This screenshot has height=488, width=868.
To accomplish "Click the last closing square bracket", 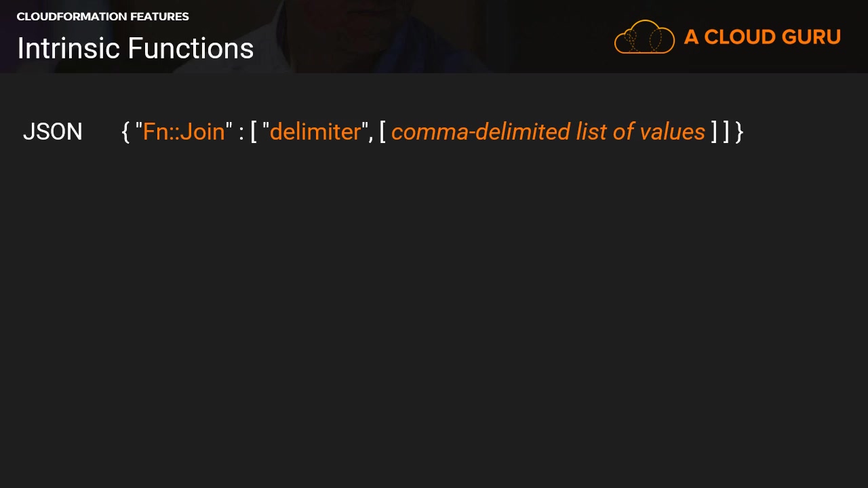I will pos(726,131).
